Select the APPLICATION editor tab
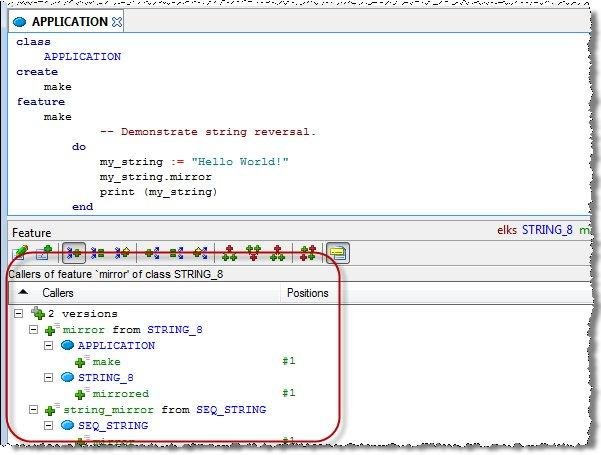Screen dimensions: 601x455 [66, 21]
